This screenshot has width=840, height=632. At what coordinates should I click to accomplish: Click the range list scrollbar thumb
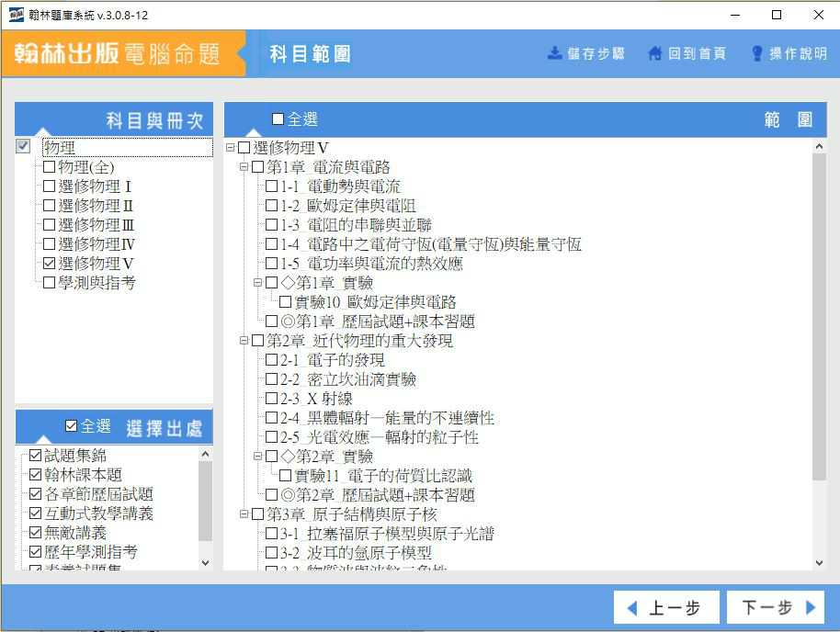(x=819, y=316)
